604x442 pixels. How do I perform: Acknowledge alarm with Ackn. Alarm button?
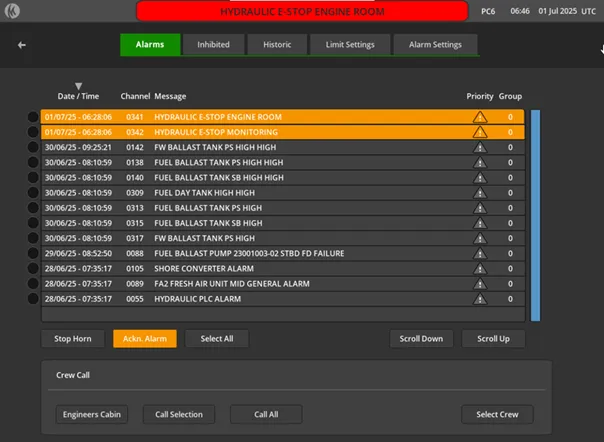[145, 339]
